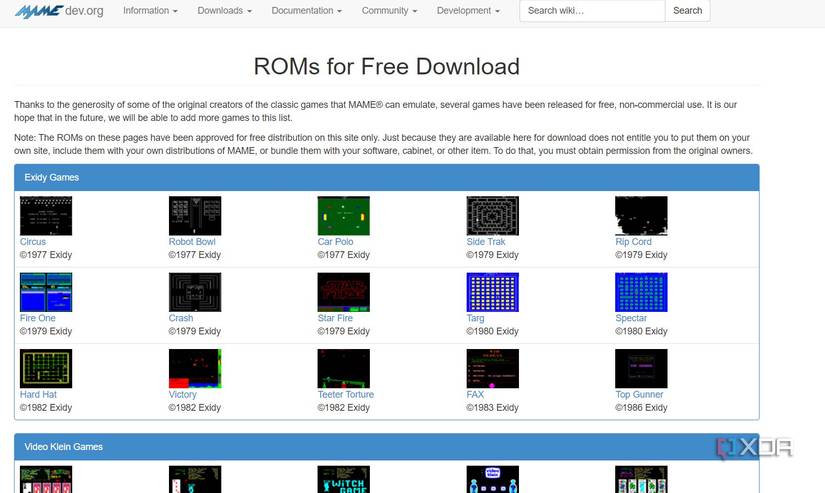Follow the Hard Hat text link
This screenshot has width=825, height=493.
38,394
